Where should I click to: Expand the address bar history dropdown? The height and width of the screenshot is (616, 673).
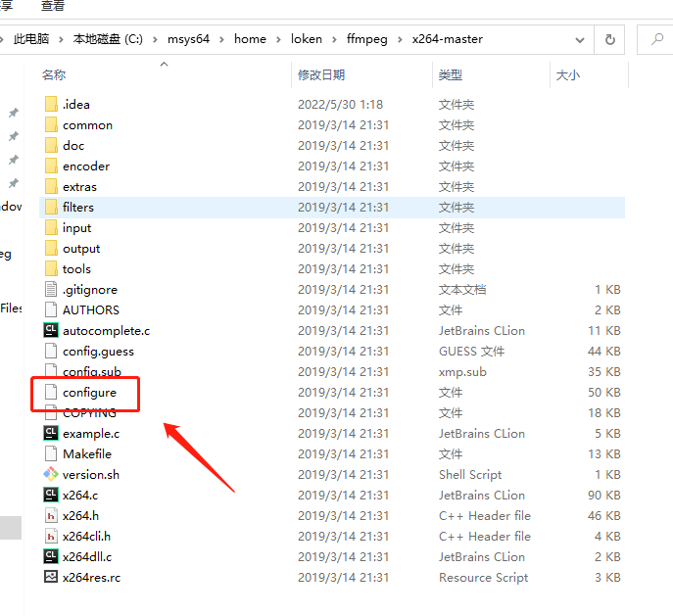581,40
